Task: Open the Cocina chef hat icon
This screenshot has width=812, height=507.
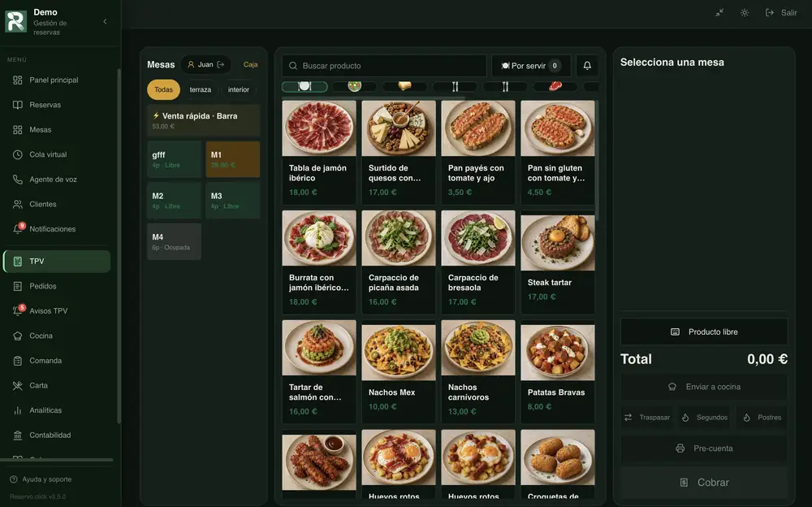Action: pos(18,336)
